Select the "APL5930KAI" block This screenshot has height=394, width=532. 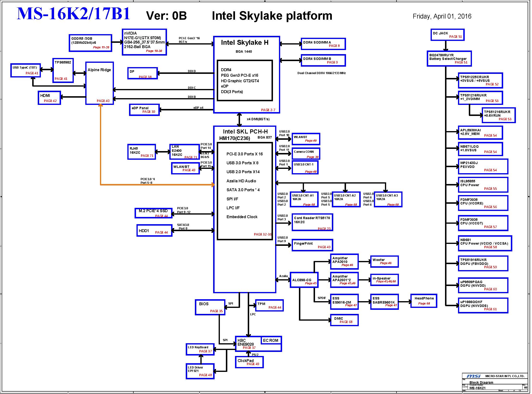point(480,133)
